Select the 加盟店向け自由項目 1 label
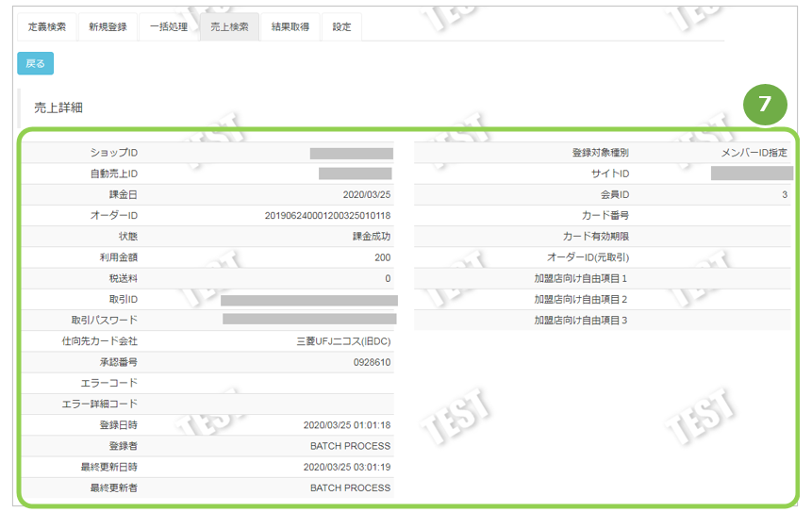 click(x=581, y=278)
